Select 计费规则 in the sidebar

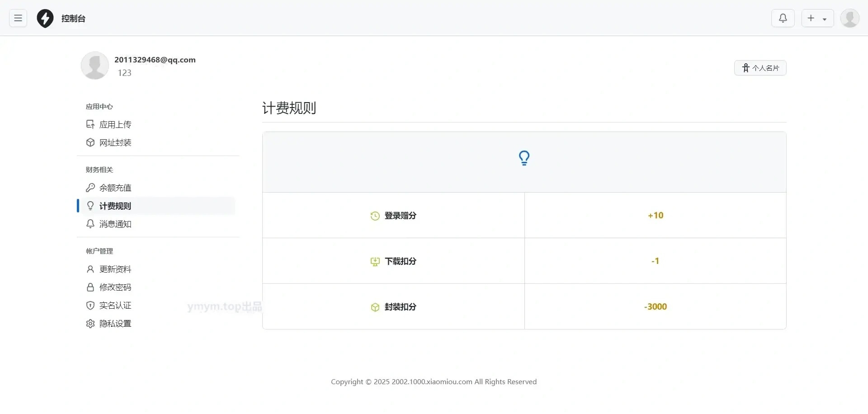click(x=156, y=206)
